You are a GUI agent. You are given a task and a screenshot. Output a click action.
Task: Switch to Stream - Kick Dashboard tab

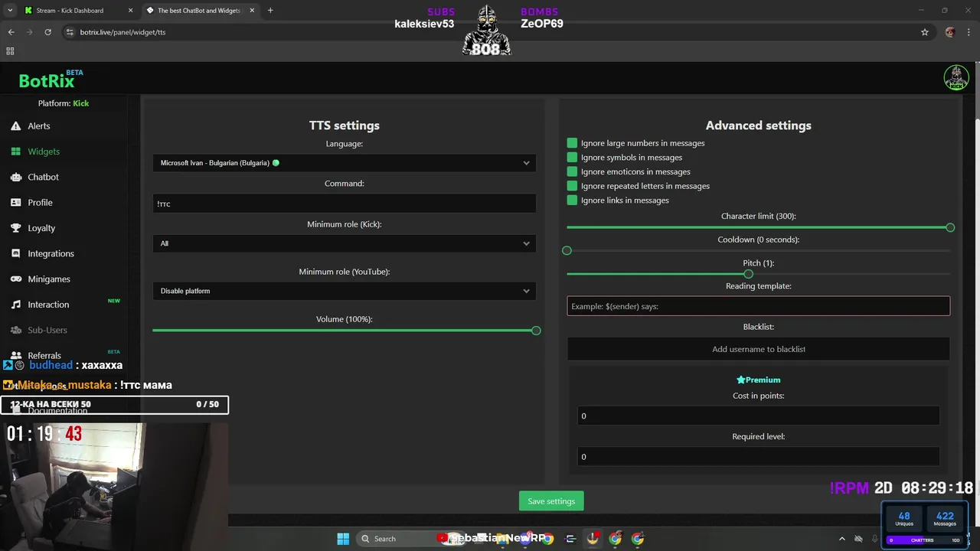pos(70,11)
